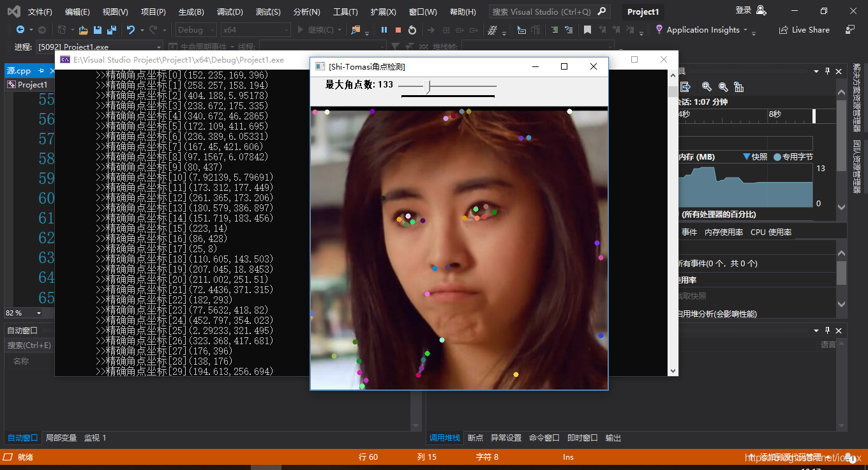Pin the diagnostics tools panel
This screenshot has width=868, height=470.
point(827,71)
